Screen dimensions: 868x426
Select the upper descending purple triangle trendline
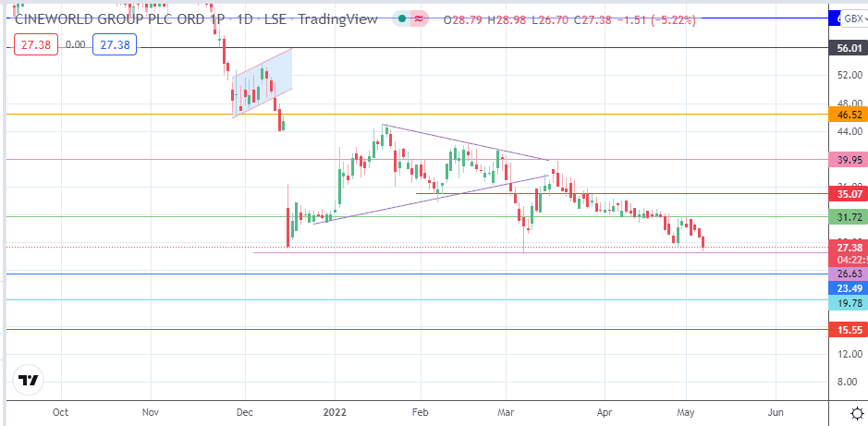466,142
